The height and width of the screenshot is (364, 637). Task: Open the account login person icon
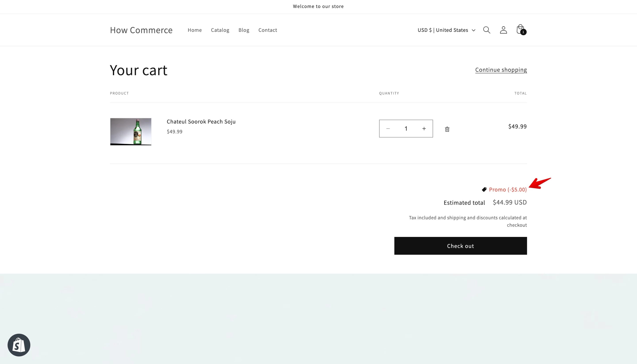[503, 30]
